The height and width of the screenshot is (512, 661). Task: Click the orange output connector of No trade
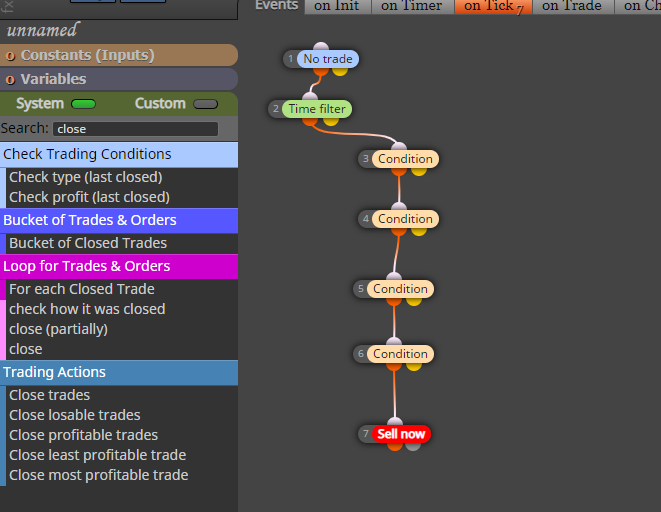point(321,72)
